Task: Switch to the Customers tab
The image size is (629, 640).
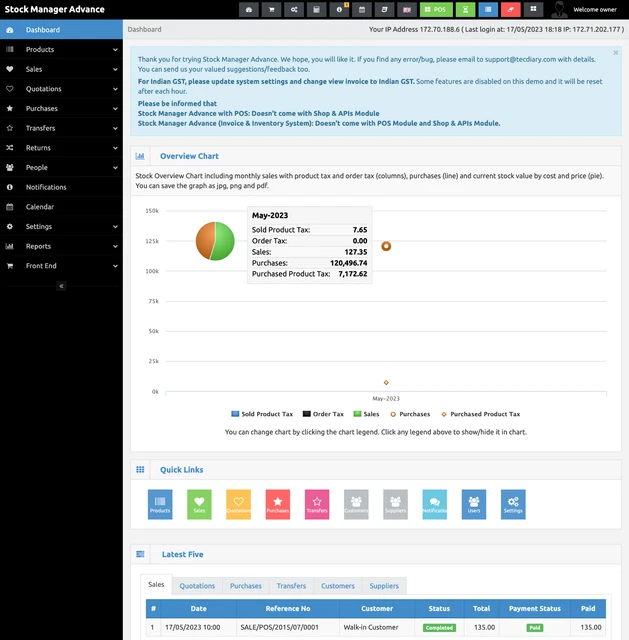Action: (338, 586)
